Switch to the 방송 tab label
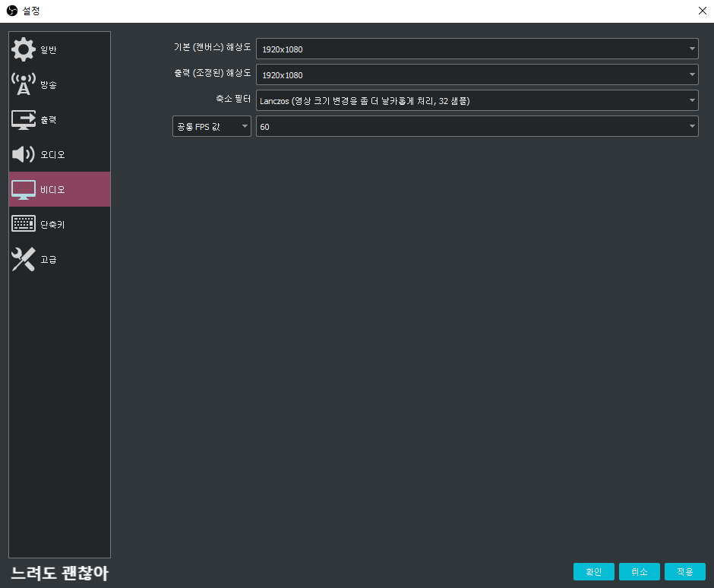 (x=49, y=85)
